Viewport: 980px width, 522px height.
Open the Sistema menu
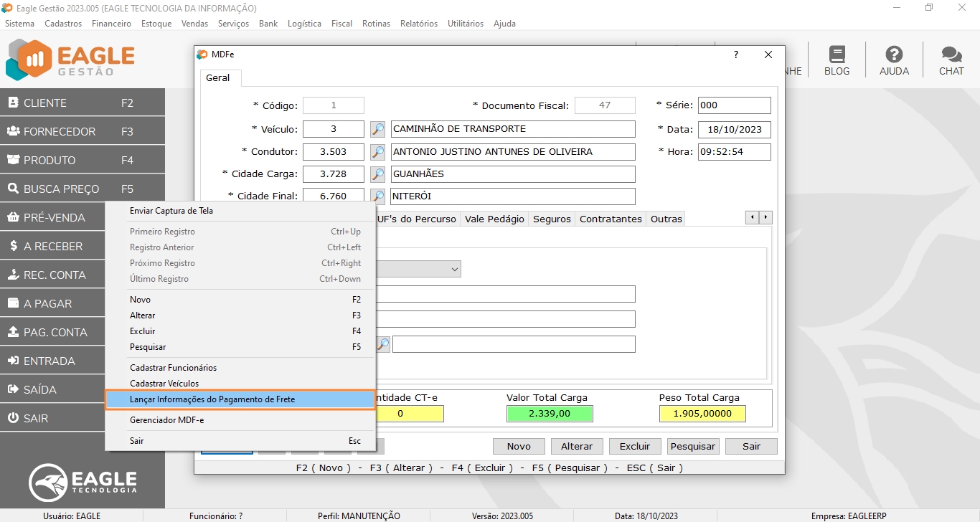(x=19, y=24)
